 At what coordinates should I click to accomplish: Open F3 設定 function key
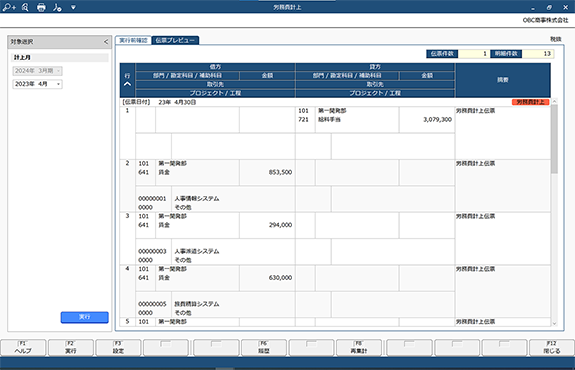118,348
